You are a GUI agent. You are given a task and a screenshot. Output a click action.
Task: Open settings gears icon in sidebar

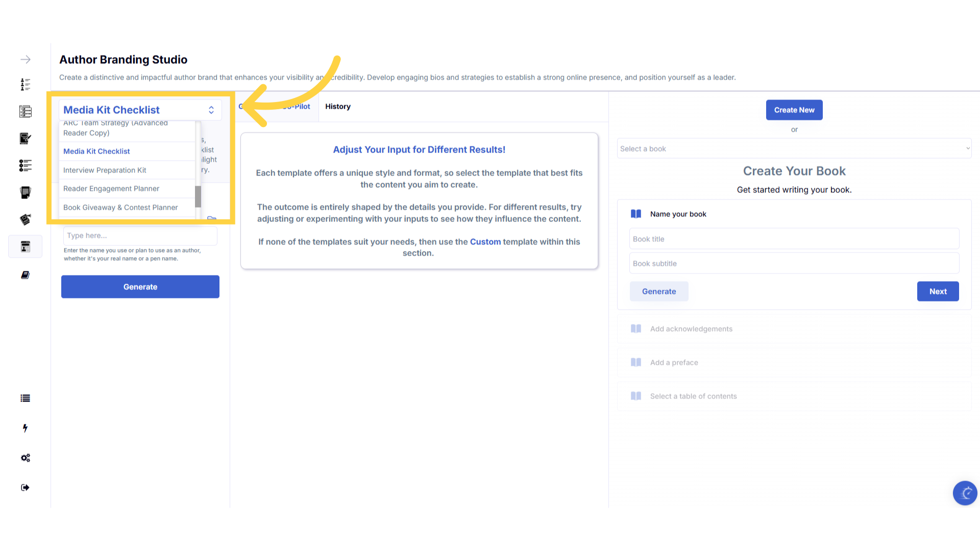click(25, 458)
